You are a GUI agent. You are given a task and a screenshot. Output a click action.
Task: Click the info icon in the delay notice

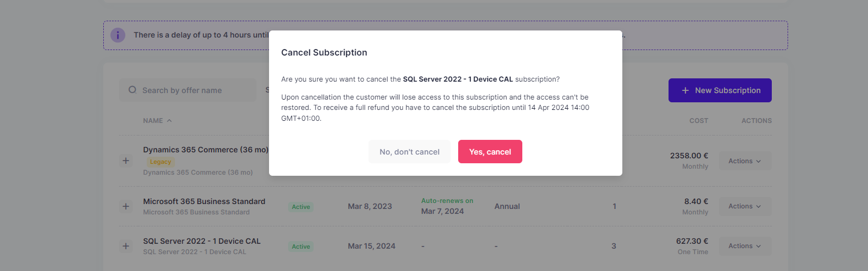click(118, 35)
